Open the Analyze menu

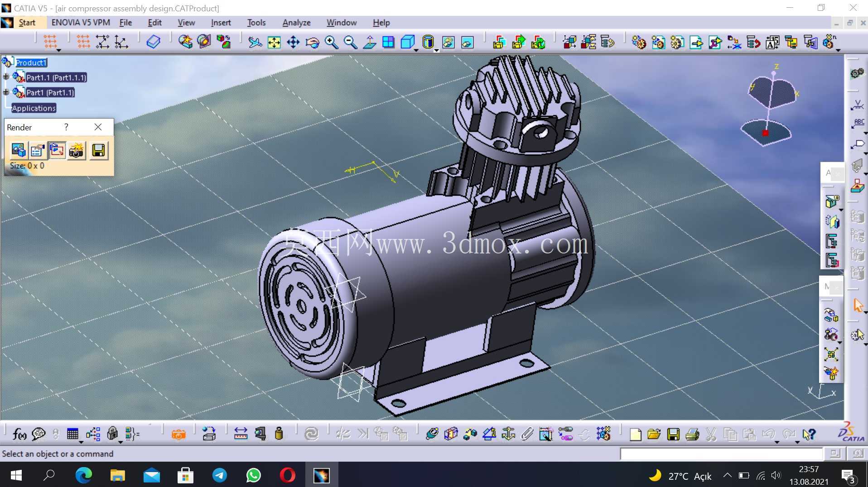[x=296, y=23]
